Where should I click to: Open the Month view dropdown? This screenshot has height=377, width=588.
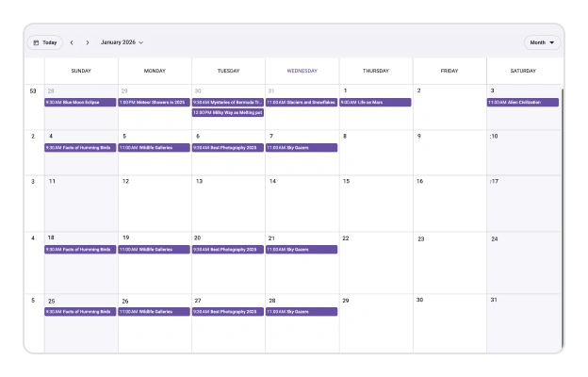(x=543, y=42)
